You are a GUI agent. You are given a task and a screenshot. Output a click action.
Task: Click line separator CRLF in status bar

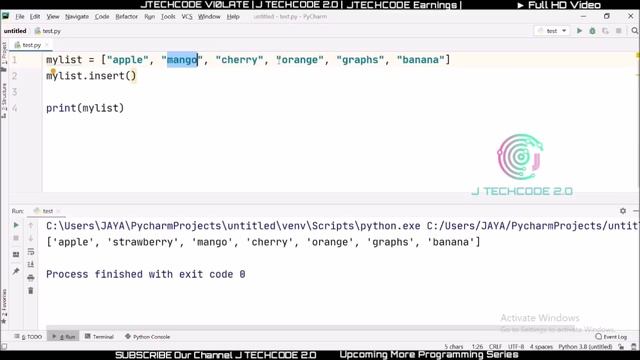pyautogui.click(x=495, y=347)
